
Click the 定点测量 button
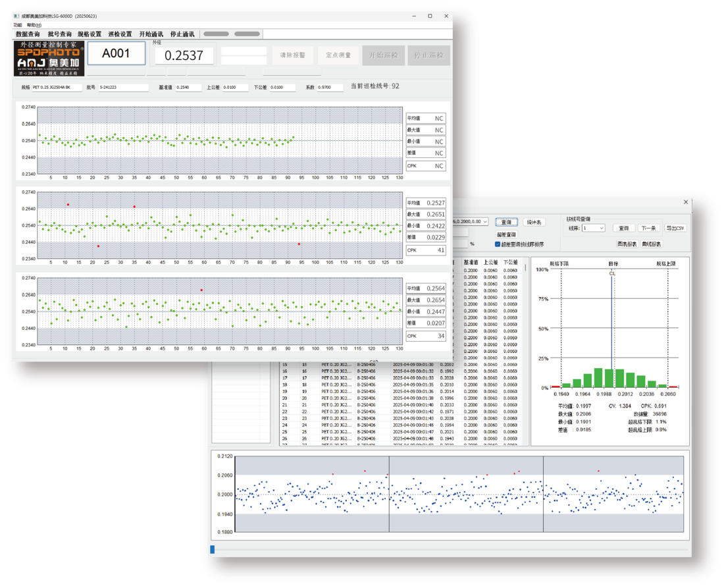tap(338, 55)
